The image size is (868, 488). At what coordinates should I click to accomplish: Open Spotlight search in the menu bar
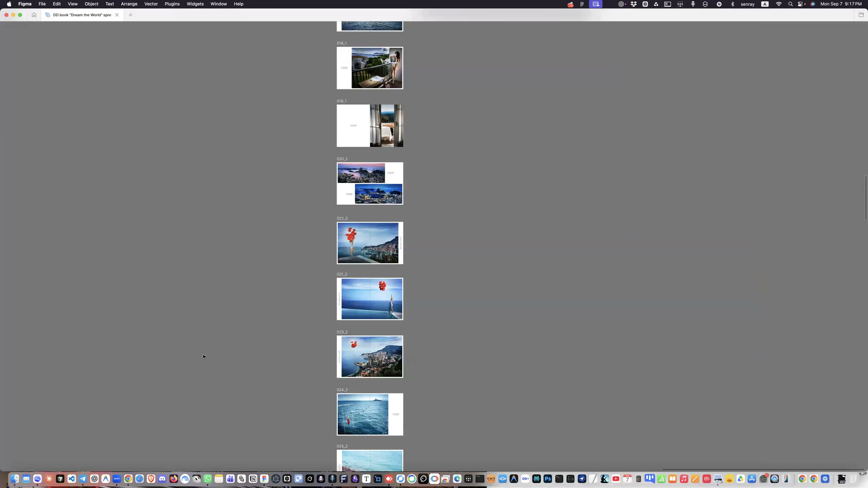pos(790,4)
